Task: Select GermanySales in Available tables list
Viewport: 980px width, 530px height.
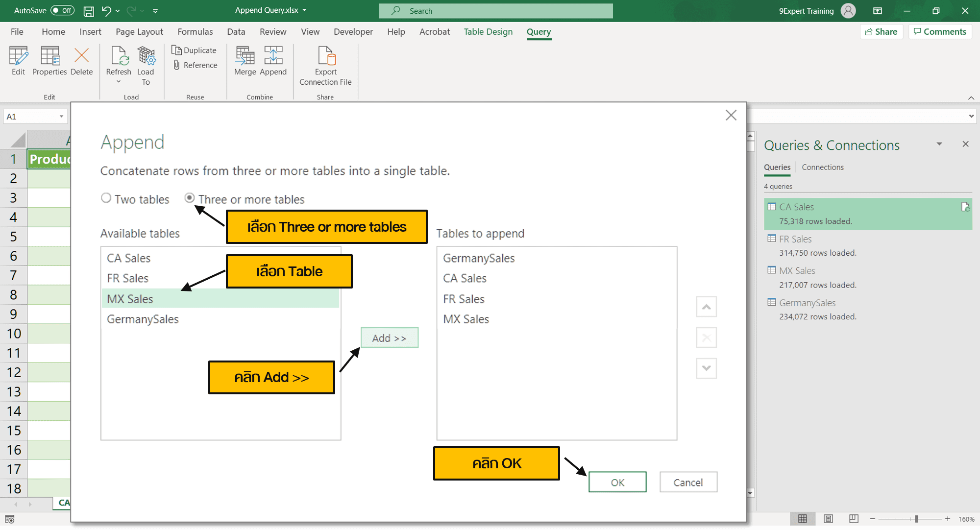Action: 143,319
